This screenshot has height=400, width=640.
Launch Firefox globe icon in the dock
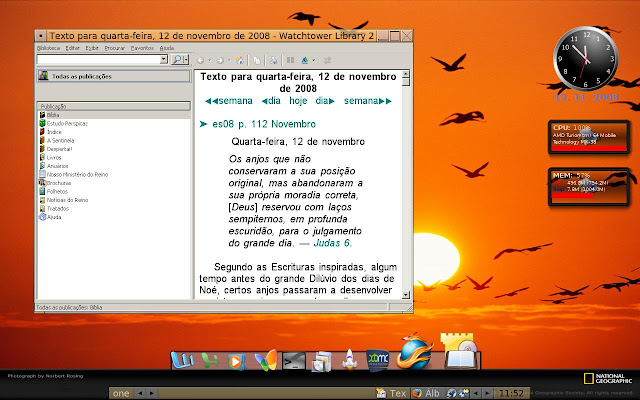pos(415,352)
